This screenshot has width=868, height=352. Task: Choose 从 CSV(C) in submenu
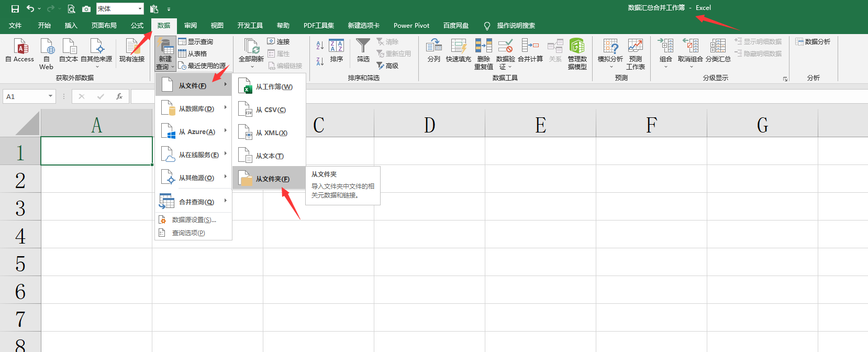point(269,109)
